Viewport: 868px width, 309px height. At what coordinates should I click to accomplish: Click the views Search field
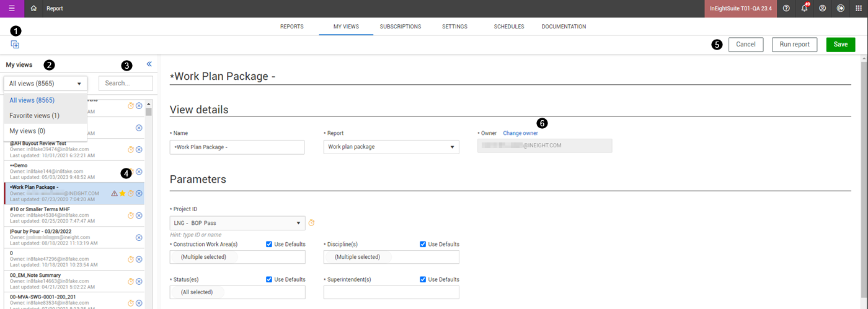pos(126,83)
